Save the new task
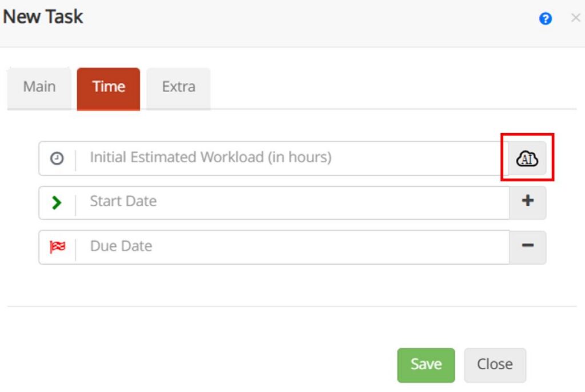This screenshot has height=392, width=585. [x=426, y=364]
